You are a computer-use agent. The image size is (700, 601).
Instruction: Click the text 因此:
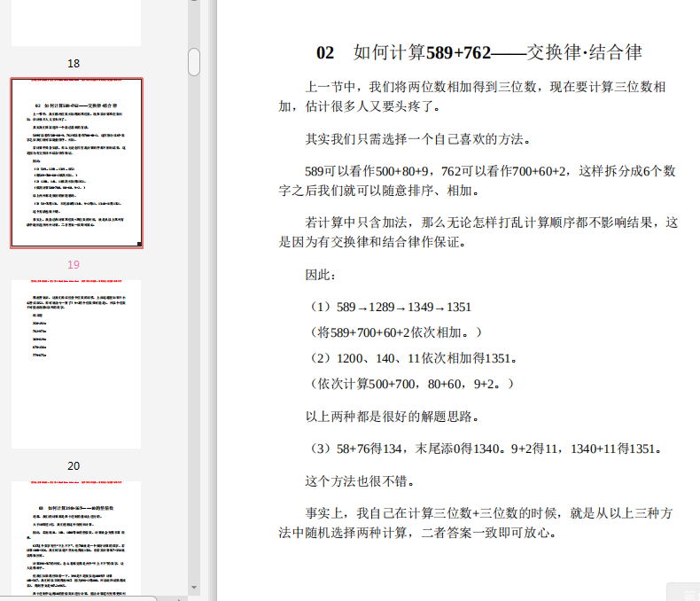[320, 275]
